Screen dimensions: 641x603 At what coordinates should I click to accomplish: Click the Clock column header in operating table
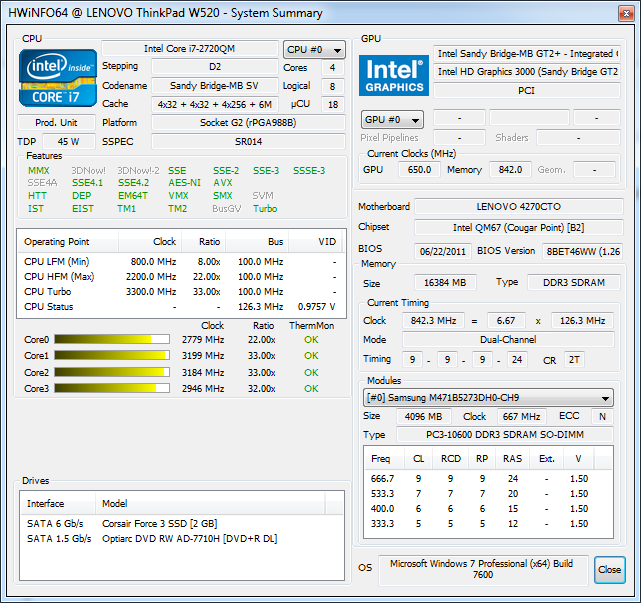pos(150,242)
